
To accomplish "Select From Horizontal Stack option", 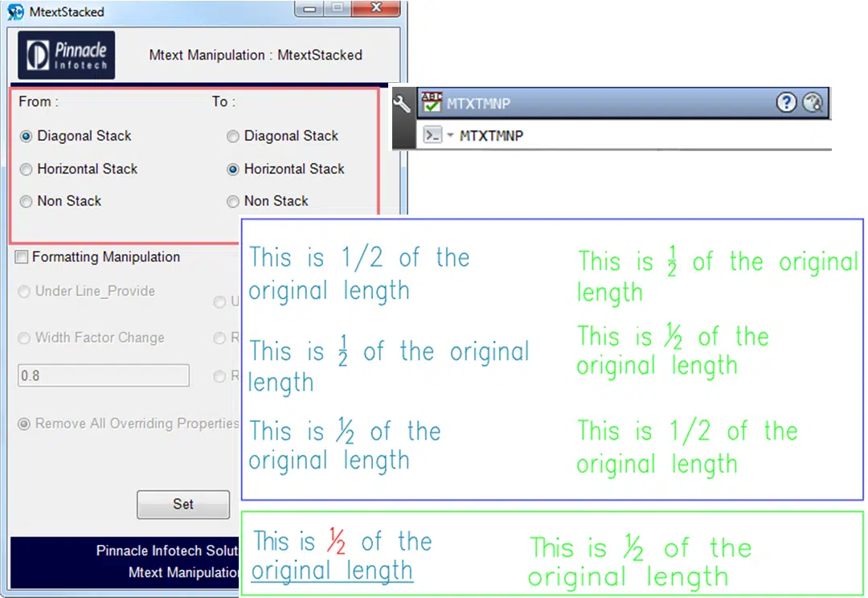I will tap(26, 170).
